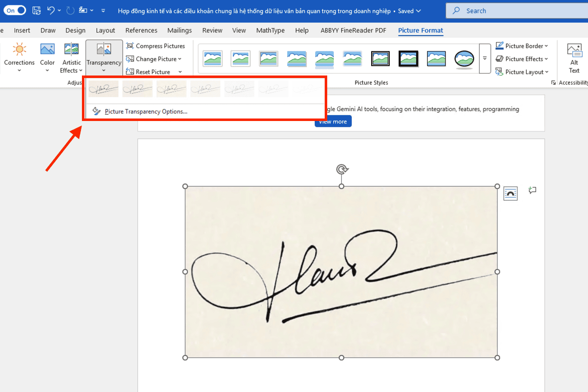Open the Review ribbon tab
Screen dimensions: 588x392
tap(212, 30)
